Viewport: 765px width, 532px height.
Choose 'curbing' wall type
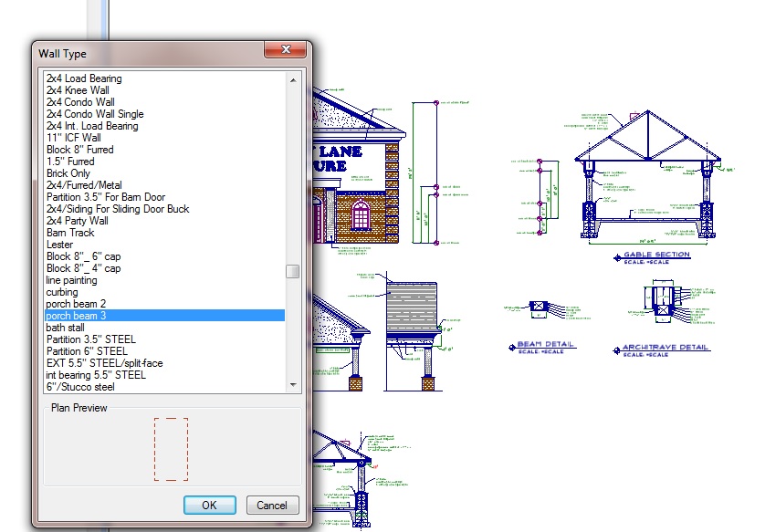click(62, 292)
